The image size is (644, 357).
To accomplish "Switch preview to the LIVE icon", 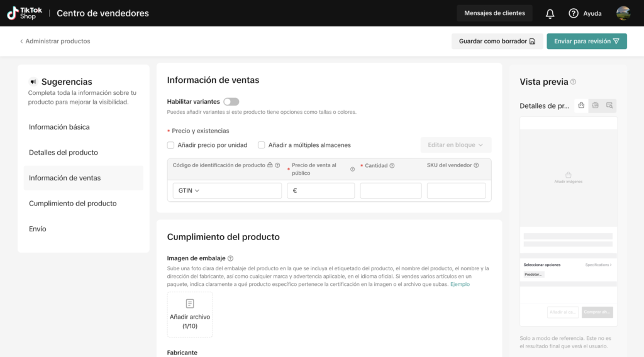I will (595, 106).
